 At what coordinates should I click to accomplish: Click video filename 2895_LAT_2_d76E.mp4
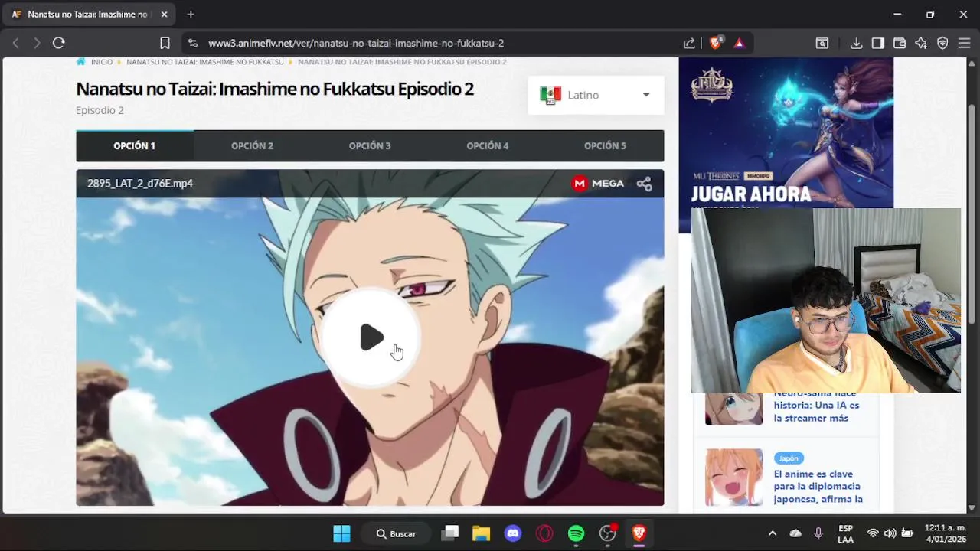[x=140, y=184]
